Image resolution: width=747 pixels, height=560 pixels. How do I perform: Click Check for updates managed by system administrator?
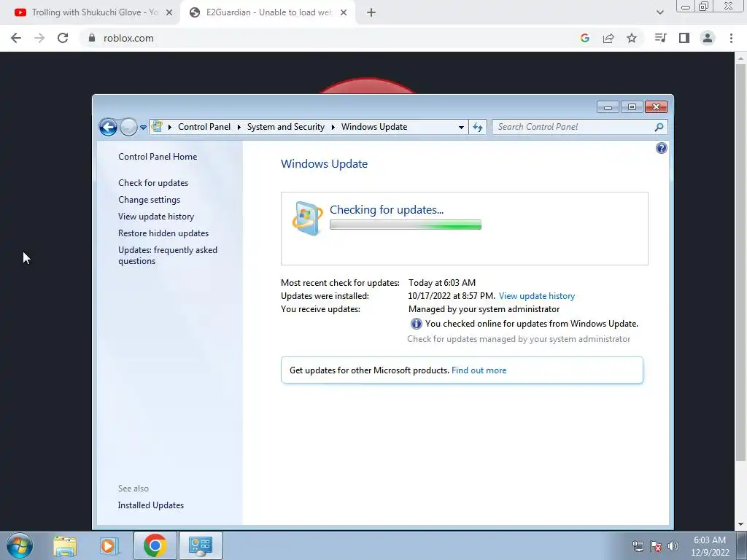(x=519, y=339)
